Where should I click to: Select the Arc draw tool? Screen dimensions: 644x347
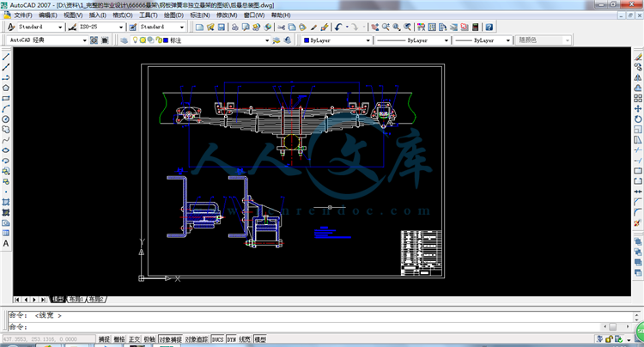(x=6, y=109)
